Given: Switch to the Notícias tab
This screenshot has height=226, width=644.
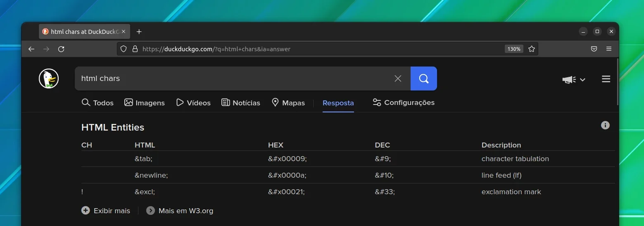Looking at the screenshot, I should tap(241, 102).
